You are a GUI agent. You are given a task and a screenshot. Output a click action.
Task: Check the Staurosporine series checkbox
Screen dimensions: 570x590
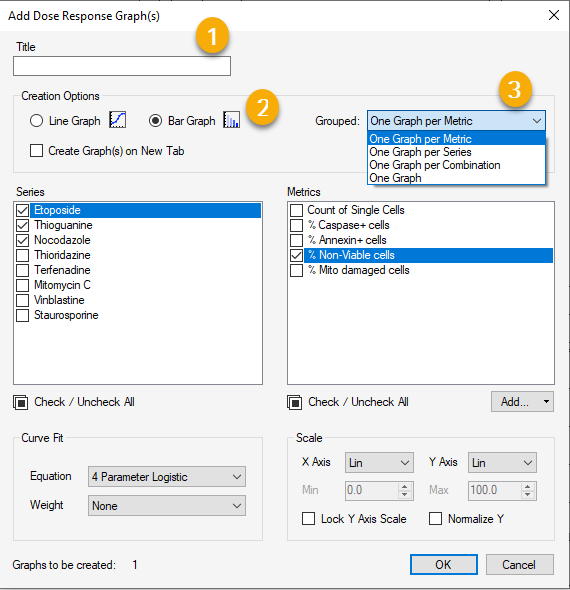click(23, 315)
